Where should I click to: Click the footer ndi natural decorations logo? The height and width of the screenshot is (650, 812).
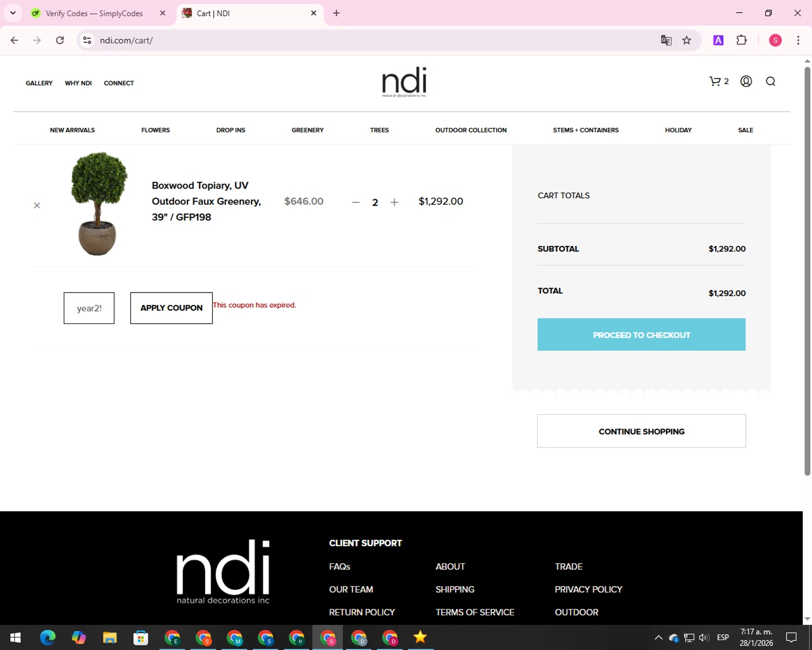223,571
